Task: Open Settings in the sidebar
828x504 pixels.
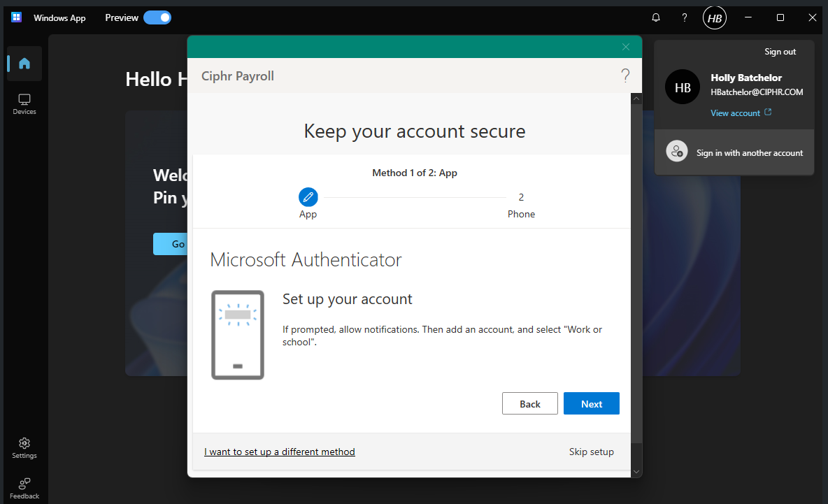Action: pyautogui.click(x=24, y=448)
